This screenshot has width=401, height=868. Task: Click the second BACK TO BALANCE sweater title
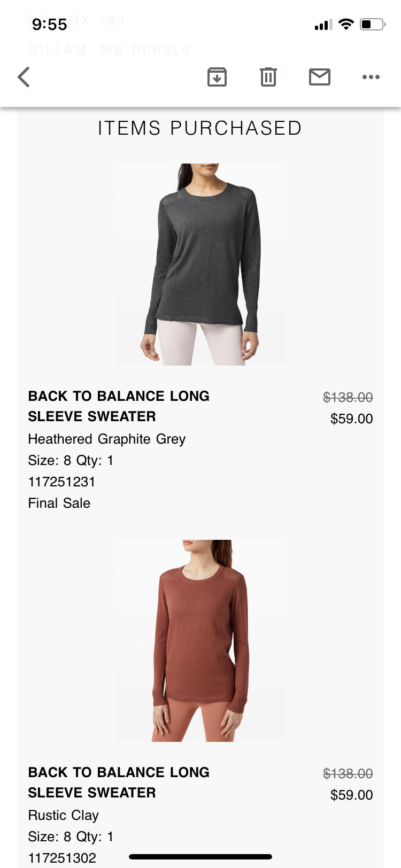[x=119, y=782]
